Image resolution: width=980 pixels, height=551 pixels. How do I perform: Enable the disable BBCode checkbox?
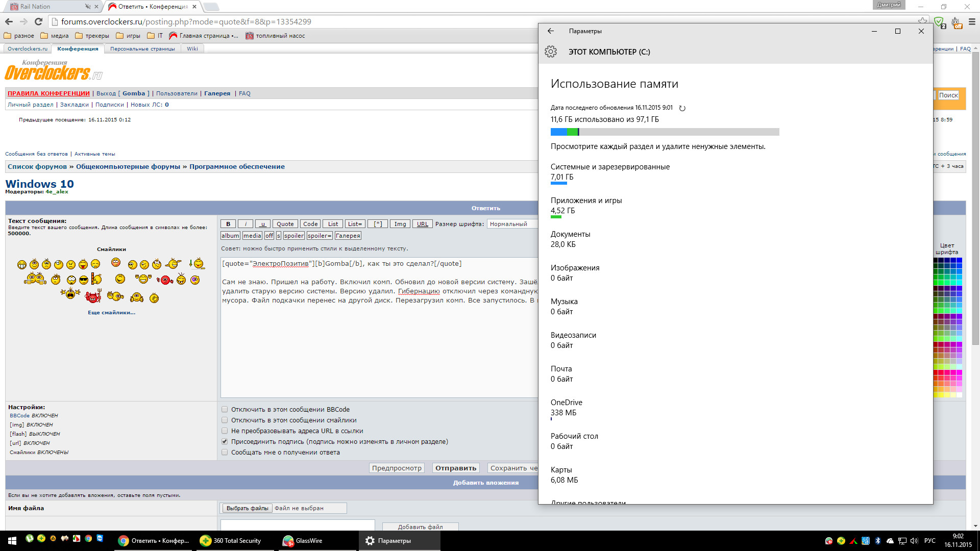(225, 410)
